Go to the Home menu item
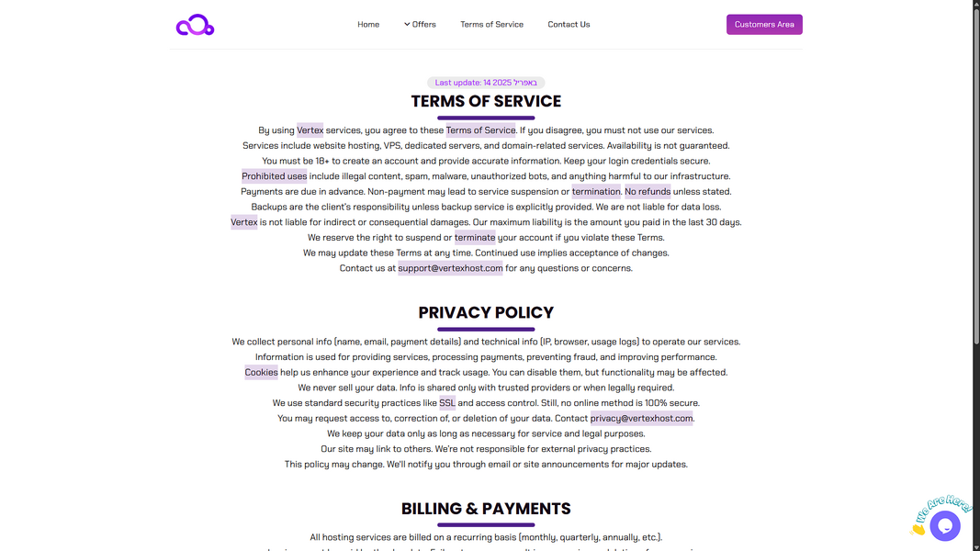 pos(368,25)
